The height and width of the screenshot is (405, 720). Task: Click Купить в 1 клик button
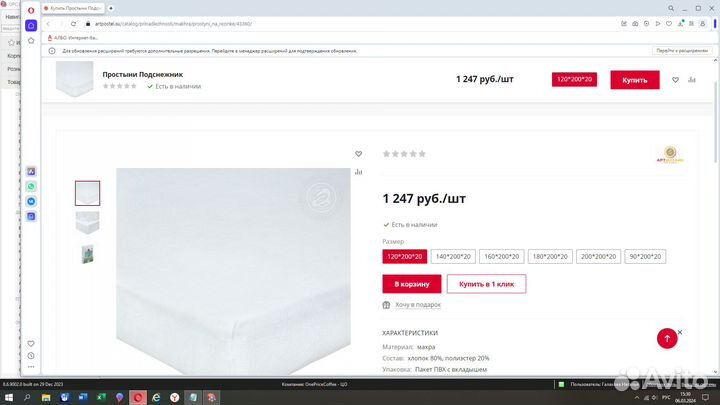(486, 284)
